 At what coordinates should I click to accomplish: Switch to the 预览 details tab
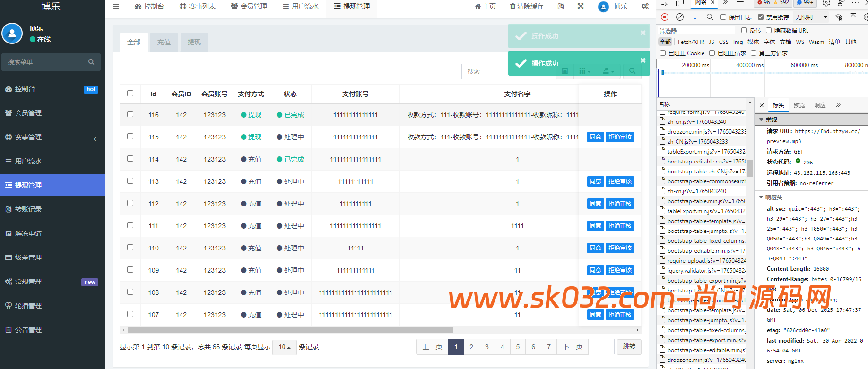click(799, 105)
